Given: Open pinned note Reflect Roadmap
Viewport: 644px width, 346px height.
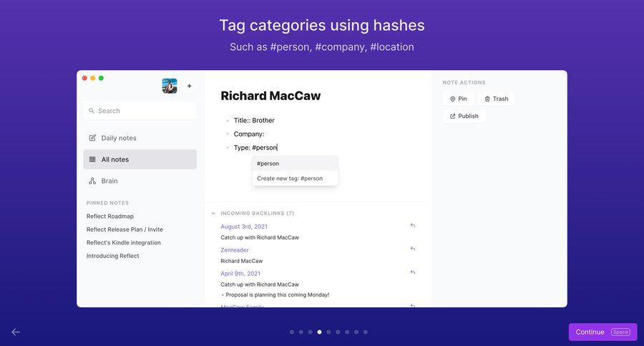Looking at the screenshot, I should pos(110,216).
